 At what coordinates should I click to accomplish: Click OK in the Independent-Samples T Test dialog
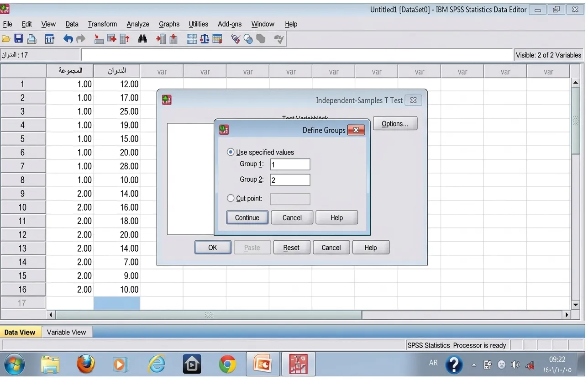pos(213,248)
